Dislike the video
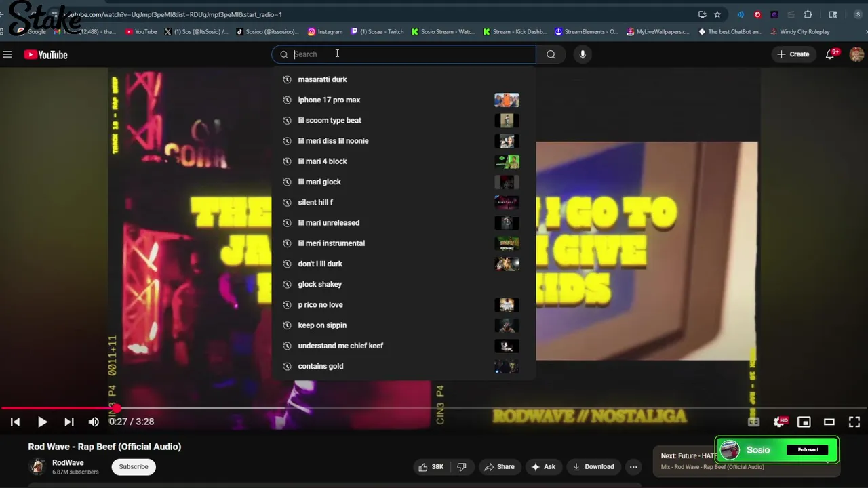 [x=462, y=466]
